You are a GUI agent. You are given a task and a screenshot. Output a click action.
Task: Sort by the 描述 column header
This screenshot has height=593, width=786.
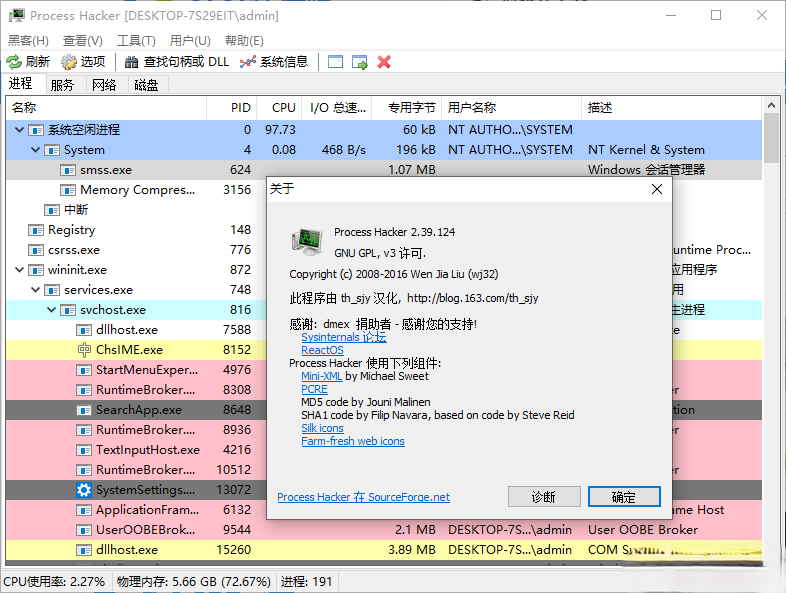671,108
